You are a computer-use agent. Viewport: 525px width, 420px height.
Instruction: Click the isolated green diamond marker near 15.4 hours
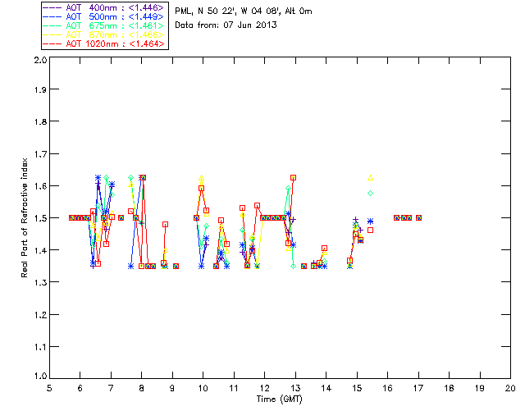pyautogui.click(x=370, y=194)
